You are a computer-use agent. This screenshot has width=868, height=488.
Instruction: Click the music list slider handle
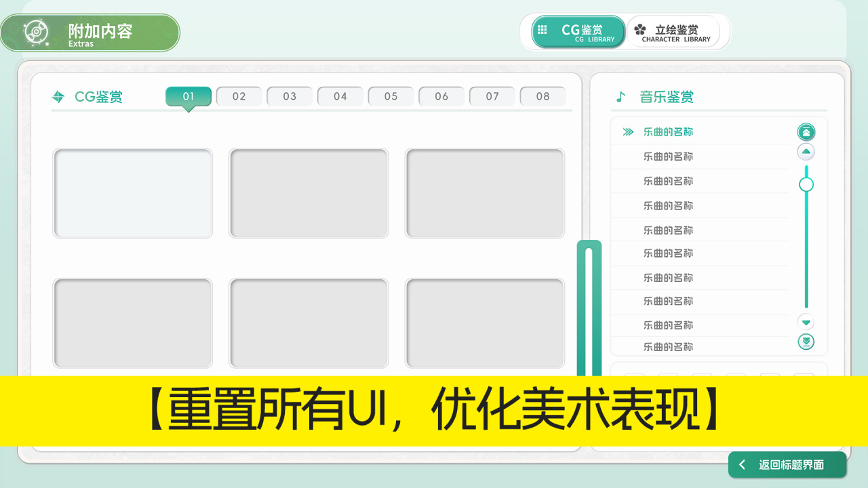(x=806, y=184)
